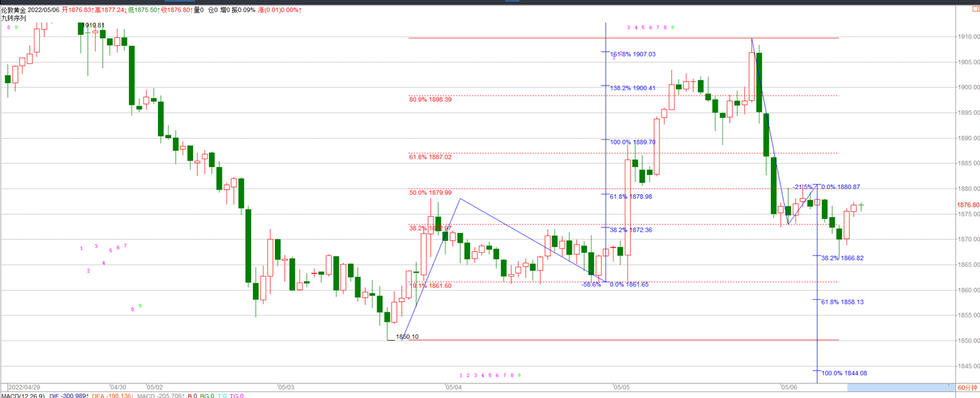Select the red 61.8% 1887.02 retracement label
Screen dimensions: 980x398
[430, 157]
